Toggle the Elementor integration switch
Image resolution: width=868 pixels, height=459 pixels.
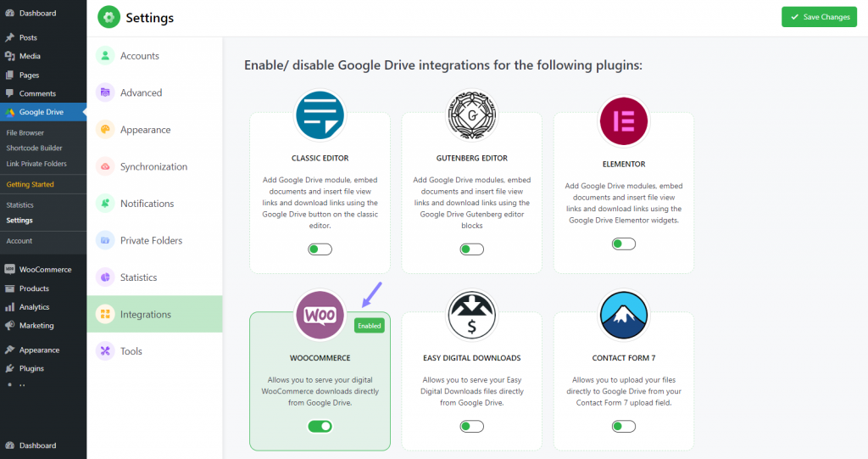623,243
